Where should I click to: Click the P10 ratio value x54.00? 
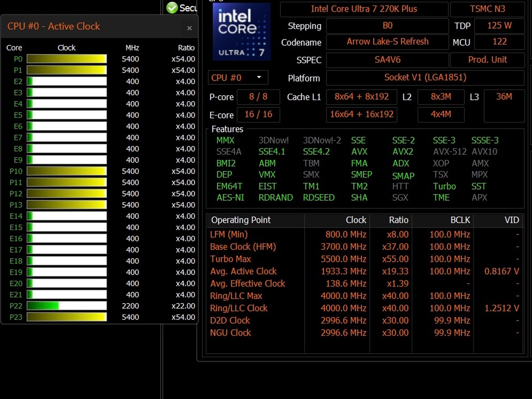point(183,171)
